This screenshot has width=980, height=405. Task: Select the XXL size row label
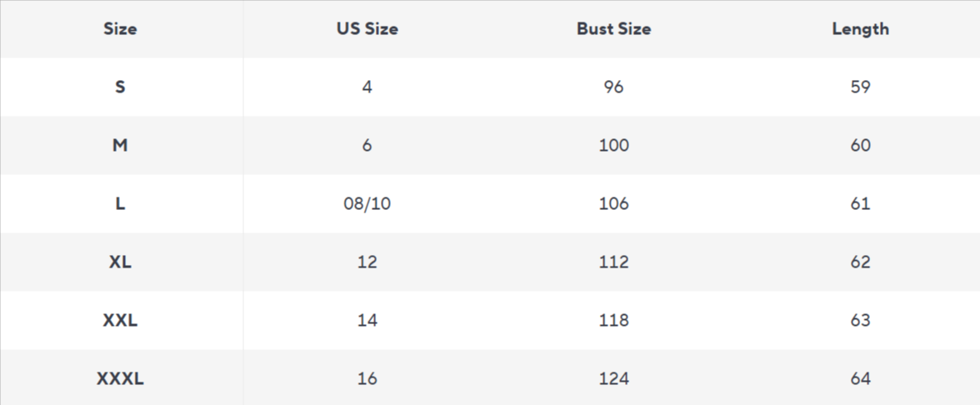click(120, 320)
